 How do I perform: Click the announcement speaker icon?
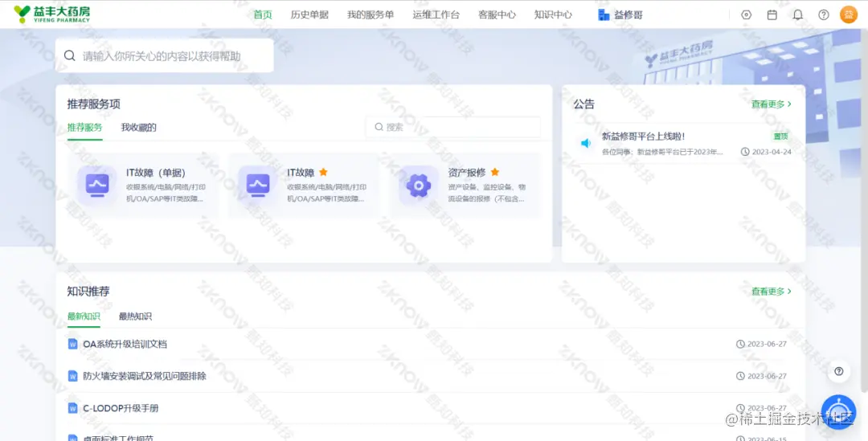point(586,143)
